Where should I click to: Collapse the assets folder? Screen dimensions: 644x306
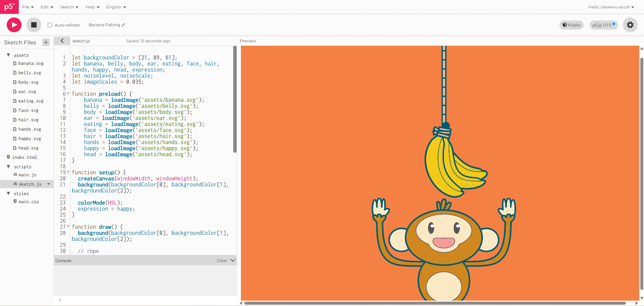tap(8, 55)
